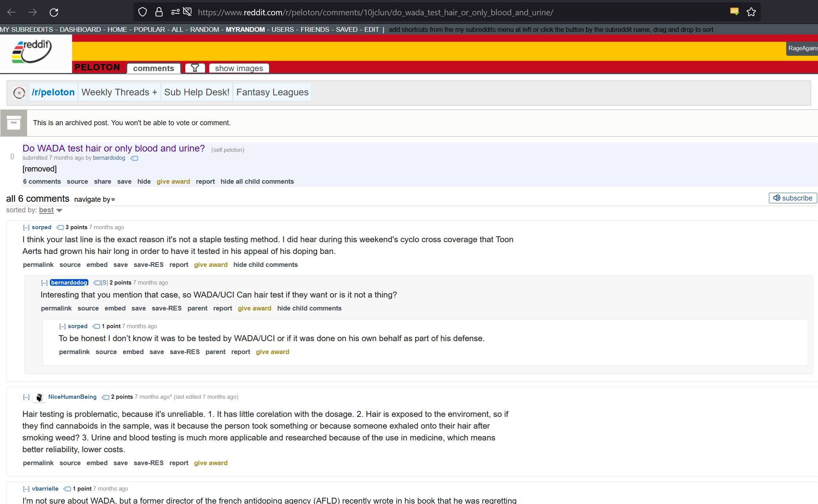Click the browser address bar URL
The height and width of the screenshot is (504, 818).
pos(375,12)
